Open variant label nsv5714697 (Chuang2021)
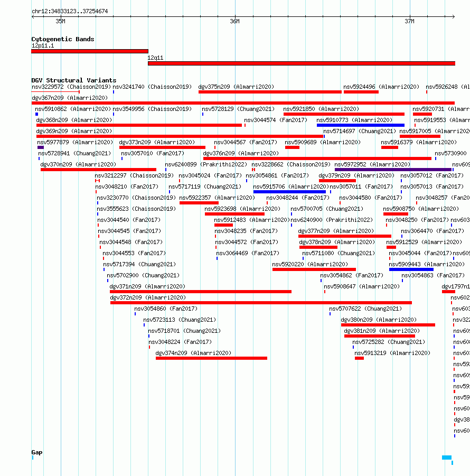 360,131
